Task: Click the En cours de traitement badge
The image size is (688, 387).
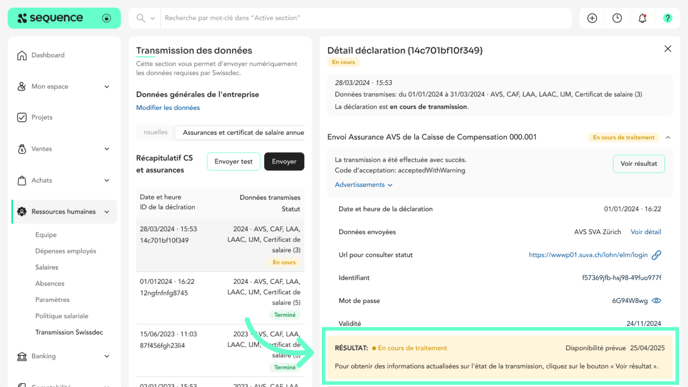Action: [x=623, y=137]
